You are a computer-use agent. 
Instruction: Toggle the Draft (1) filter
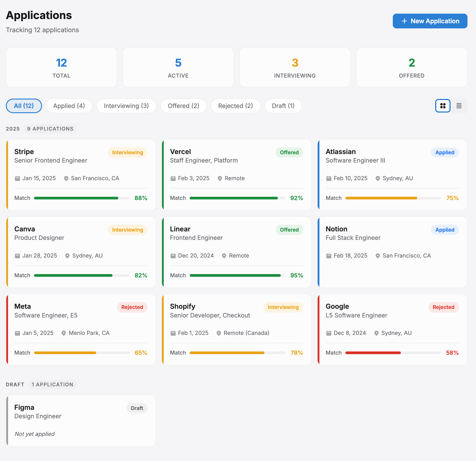coord(283,106)
